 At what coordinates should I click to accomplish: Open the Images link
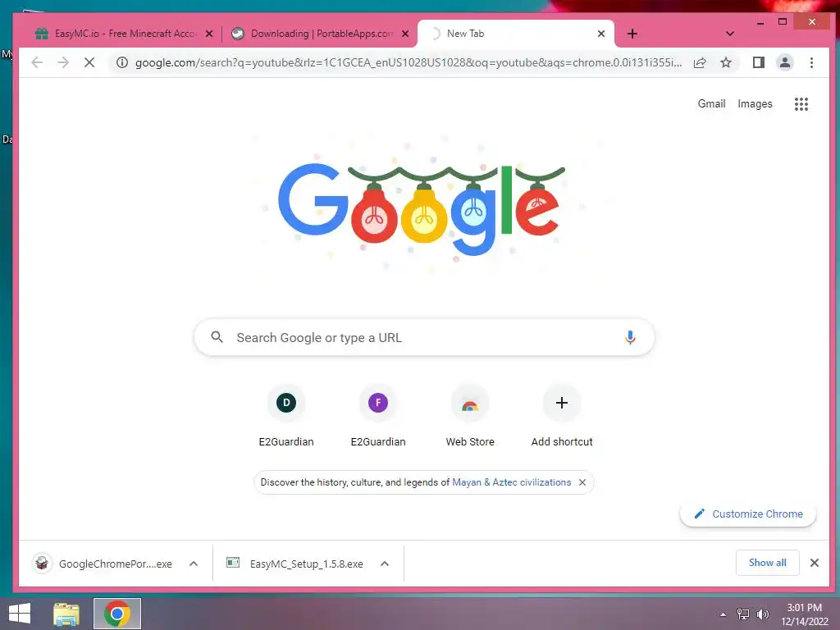755,104
